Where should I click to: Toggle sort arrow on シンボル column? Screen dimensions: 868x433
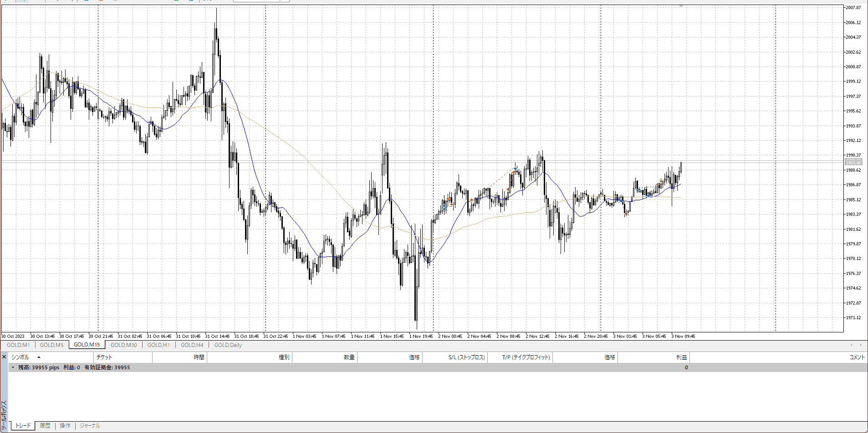pos(39,357)
